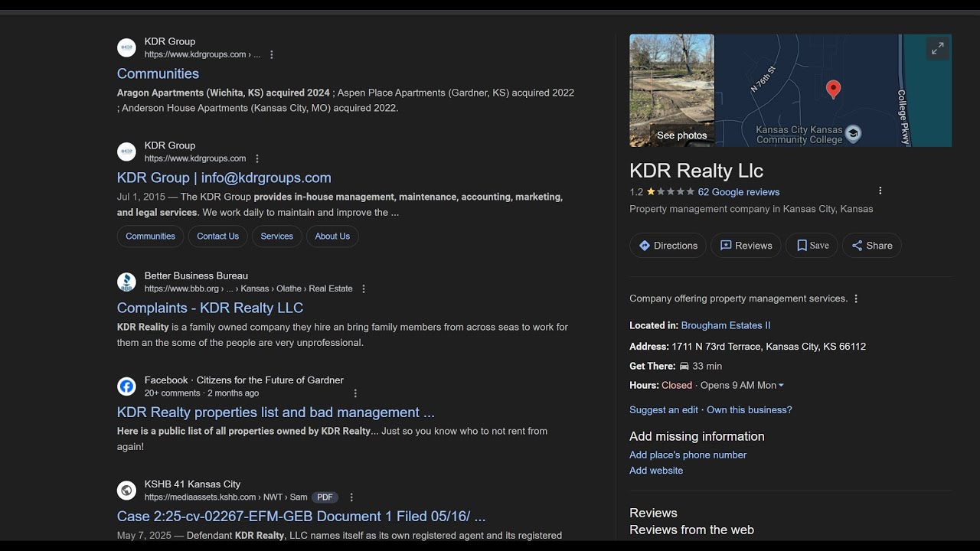The image size is (980, 551).
Task: Click the Suggest an edit link
Action: click(x=664, y=410)
